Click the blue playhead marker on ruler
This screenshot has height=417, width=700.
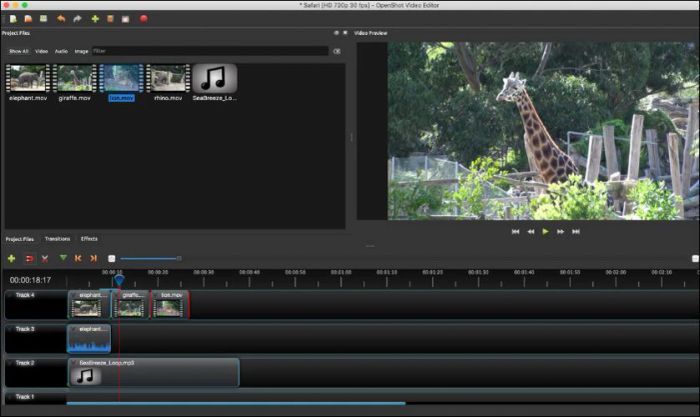click(x=119, y=279)
